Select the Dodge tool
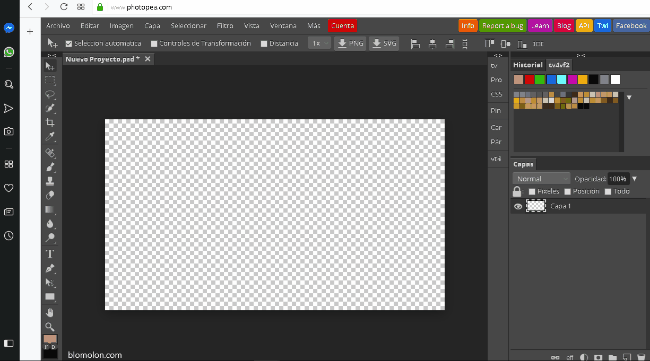Viewport: 650px width, 361px height. (50, 238)
